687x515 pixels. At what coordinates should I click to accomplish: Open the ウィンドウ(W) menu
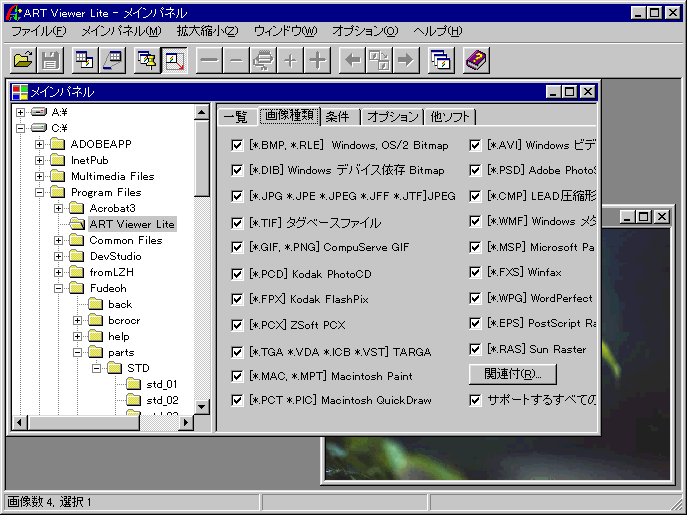tap(286, 31)
